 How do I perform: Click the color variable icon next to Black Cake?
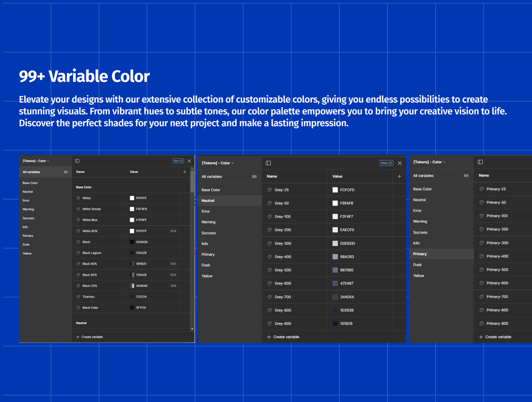[78, 308]
